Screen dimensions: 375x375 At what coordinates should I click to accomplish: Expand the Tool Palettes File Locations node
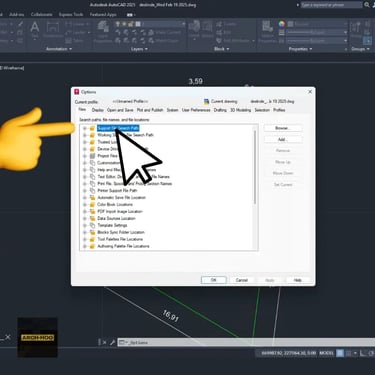coord(84,239)
